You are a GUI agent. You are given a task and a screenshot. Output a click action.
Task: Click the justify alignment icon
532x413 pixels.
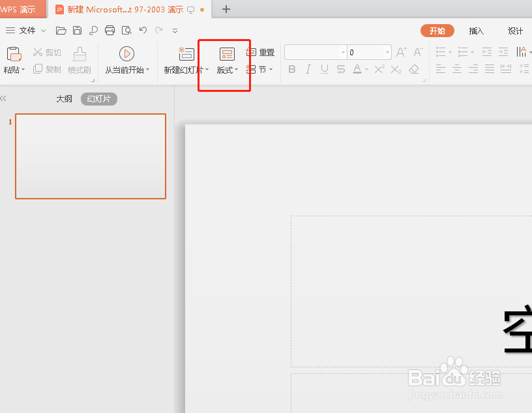[x=490, y=69]
